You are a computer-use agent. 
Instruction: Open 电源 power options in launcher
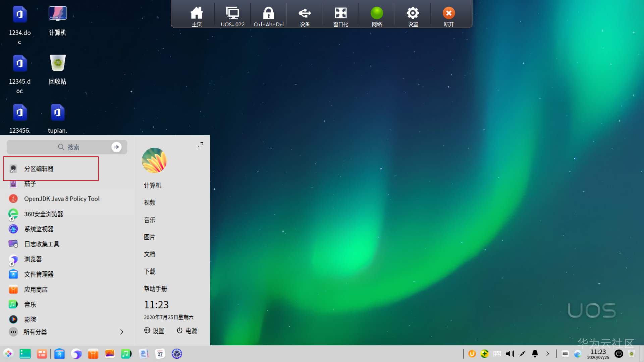tap(187, 330)
